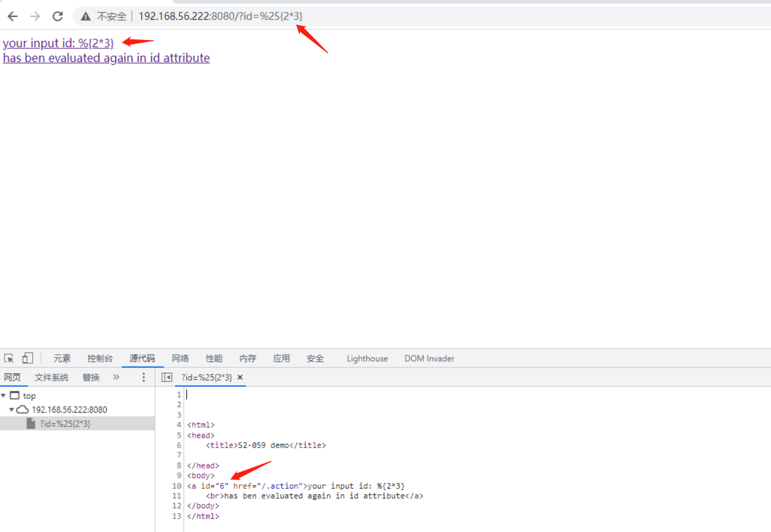771x532 pixels.
Task: Click line number 6 in the gutter
Action: [179, 445]
